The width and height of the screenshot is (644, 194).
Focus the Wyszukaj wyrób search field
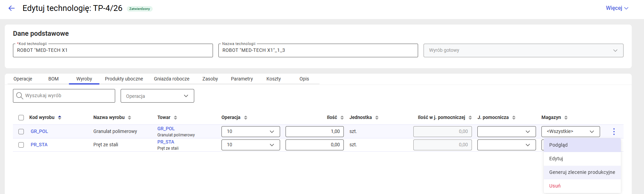click(64, 96)
